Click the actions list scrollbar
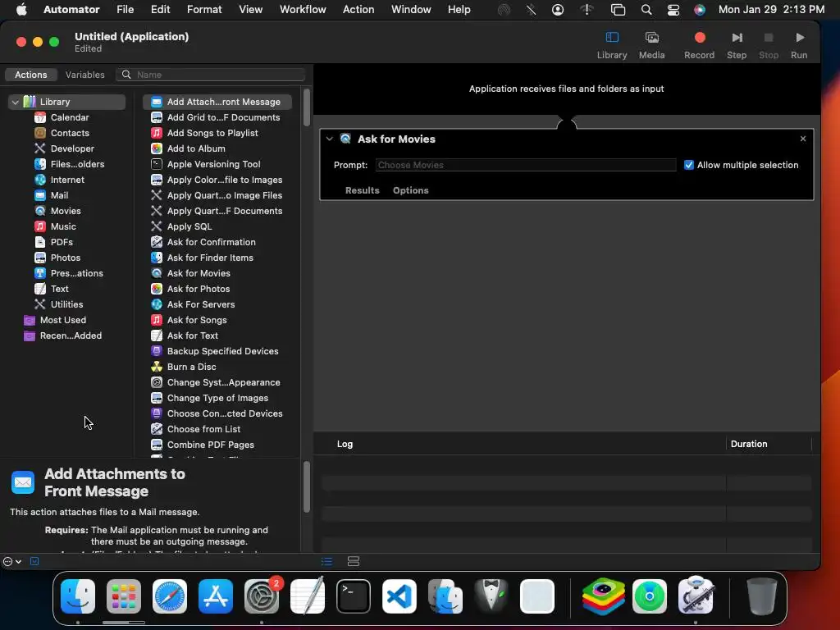This screenshot has width=840, height=630. tap(307, 107)
